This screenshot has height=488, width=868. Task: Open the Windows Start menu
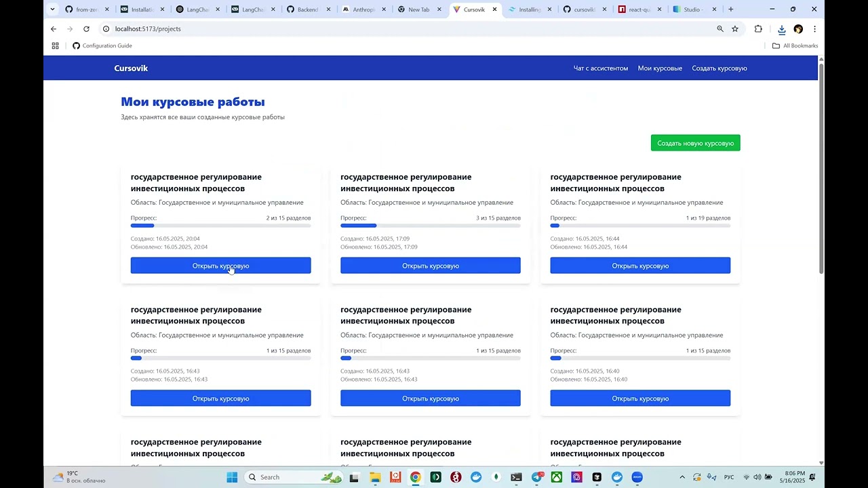231,477
